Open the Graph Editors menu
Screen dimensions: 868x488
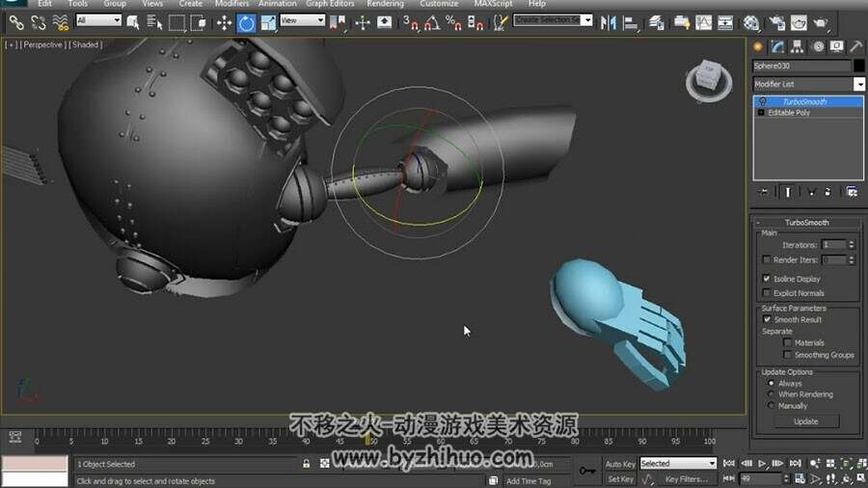(330, 4)
